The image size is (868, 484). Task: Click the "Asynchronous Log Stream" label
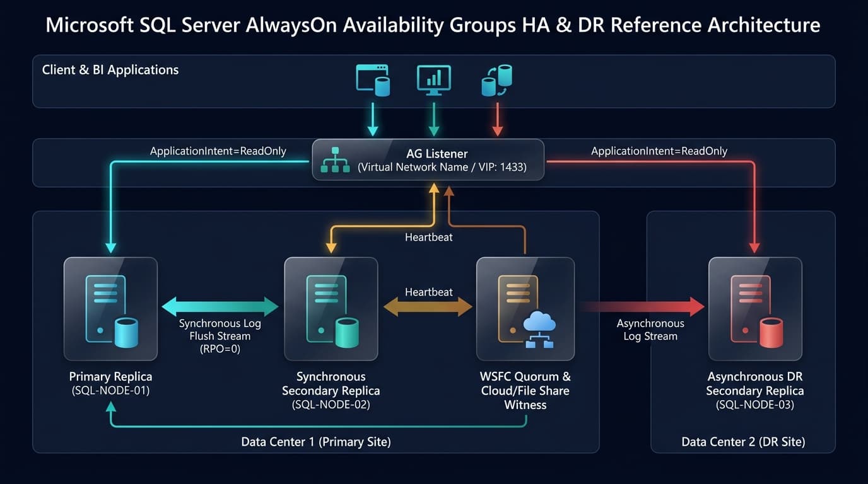click(650, 330)
